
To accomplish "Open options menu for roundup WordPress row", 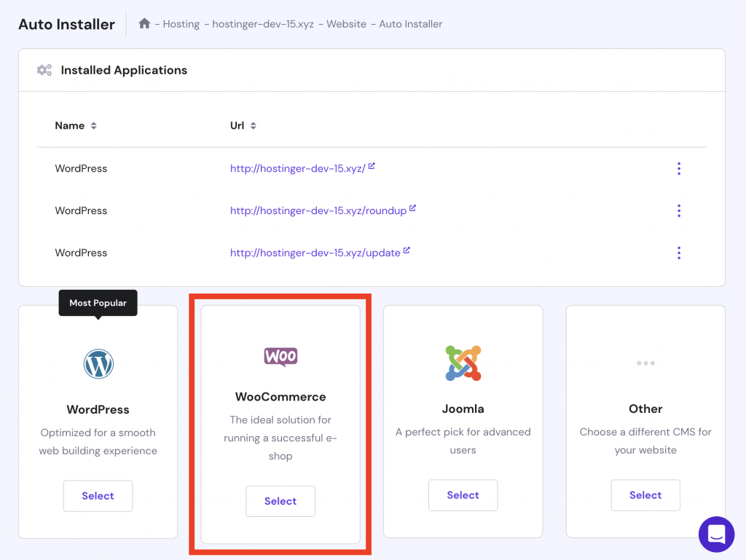I will [679, 211].
